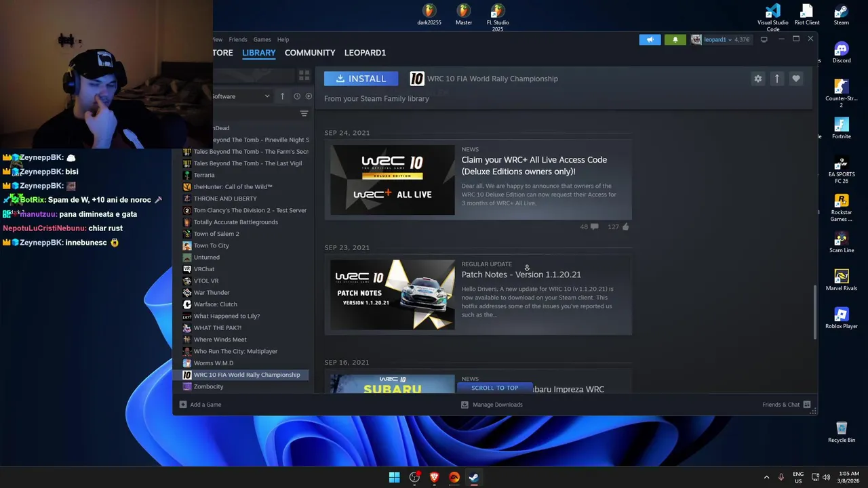This screenshot has height=488, width=868.
Task: Click the up-arrow button beside the gear
Action: (x=776, y=79)
